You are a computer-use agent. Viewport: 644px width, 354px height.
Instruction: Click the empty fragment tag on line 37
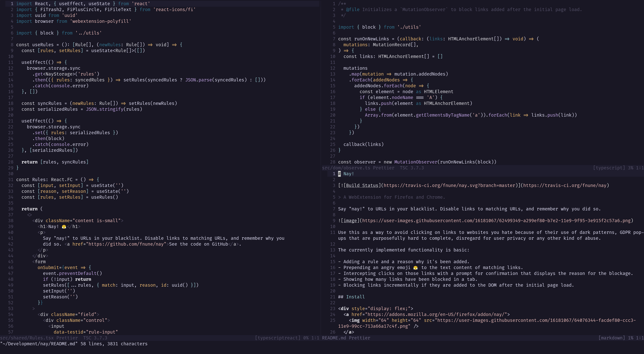point(30,215)
